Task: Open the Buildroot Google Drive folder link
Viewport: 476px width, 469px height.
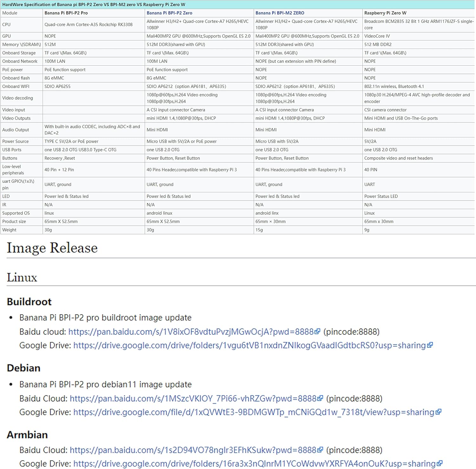Action: point(249,346)
